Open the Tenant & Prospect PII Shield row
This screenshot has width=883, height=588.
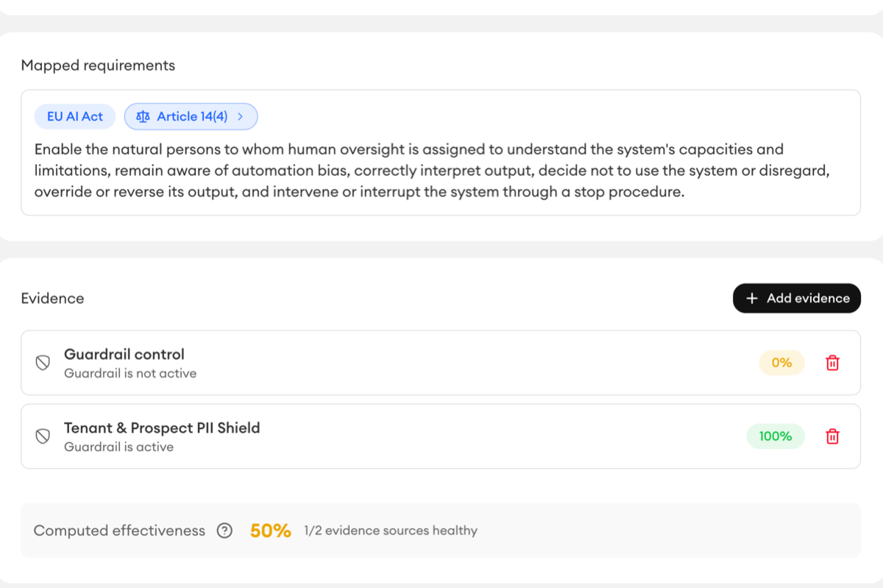(441, 436)
